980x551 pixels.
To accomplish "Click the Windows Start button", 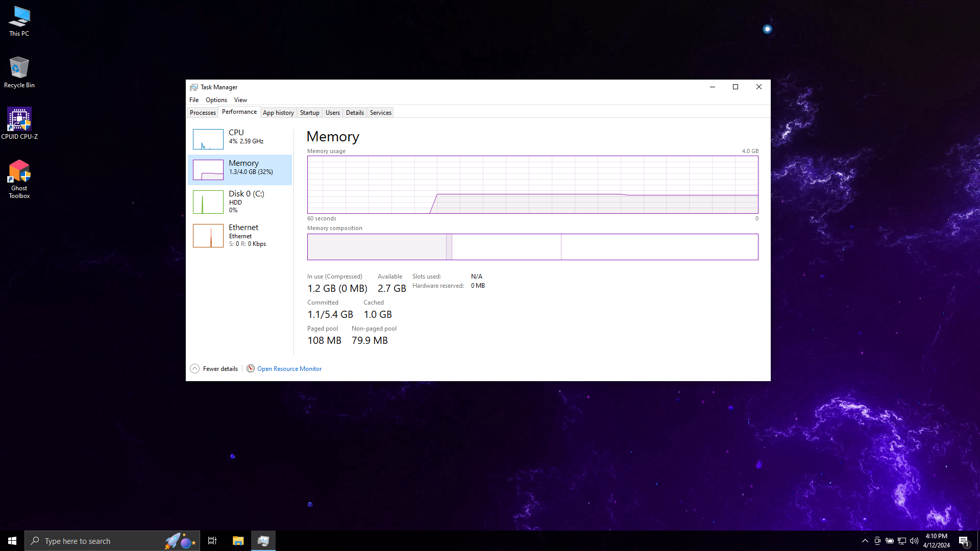I will (12, 541).
